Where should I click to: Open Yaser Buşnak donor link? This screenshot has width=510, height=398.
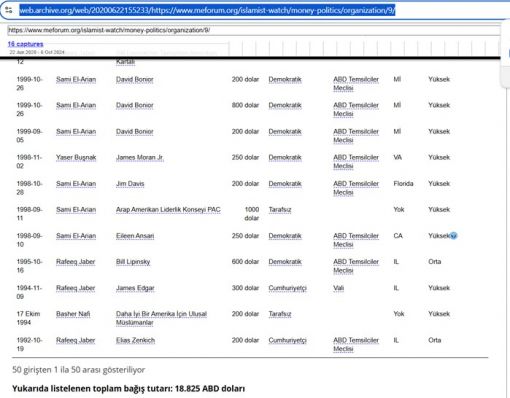point(76,157)
